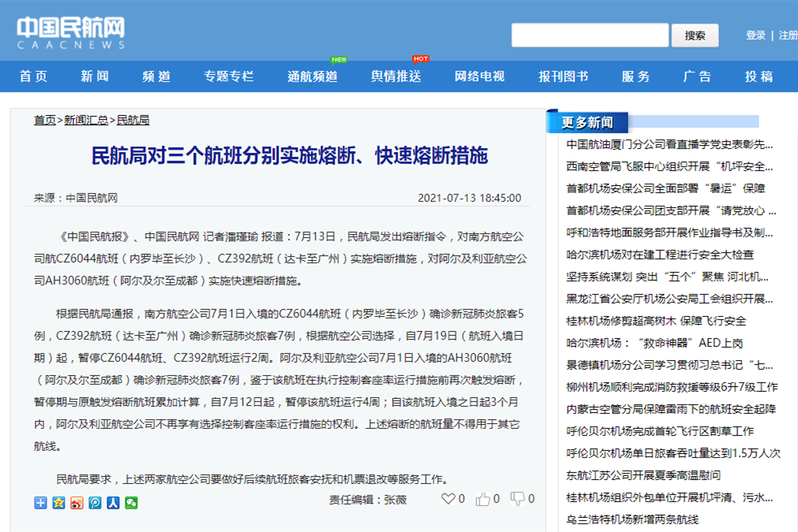The height and width of the screenshot is (532, 798).
Task: Open the 舆情推送 menu item
Action: [396, 76]
